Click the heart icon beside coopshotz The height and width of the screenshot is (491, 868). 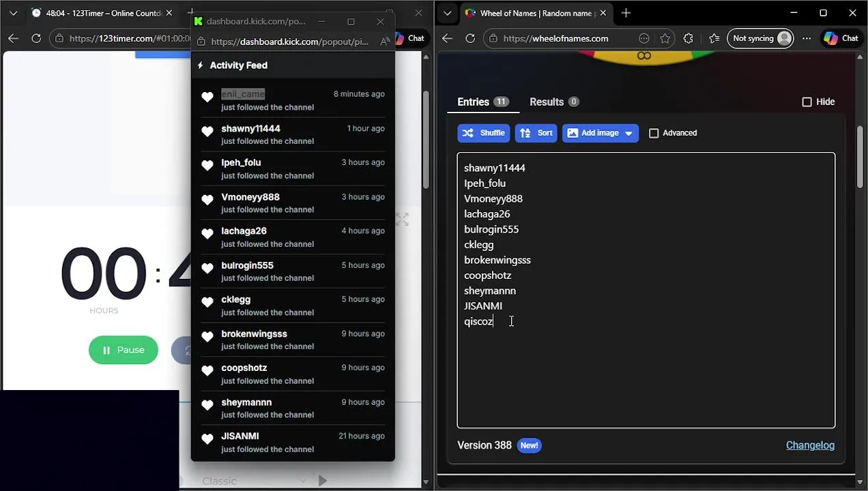(x=207, y=370)
